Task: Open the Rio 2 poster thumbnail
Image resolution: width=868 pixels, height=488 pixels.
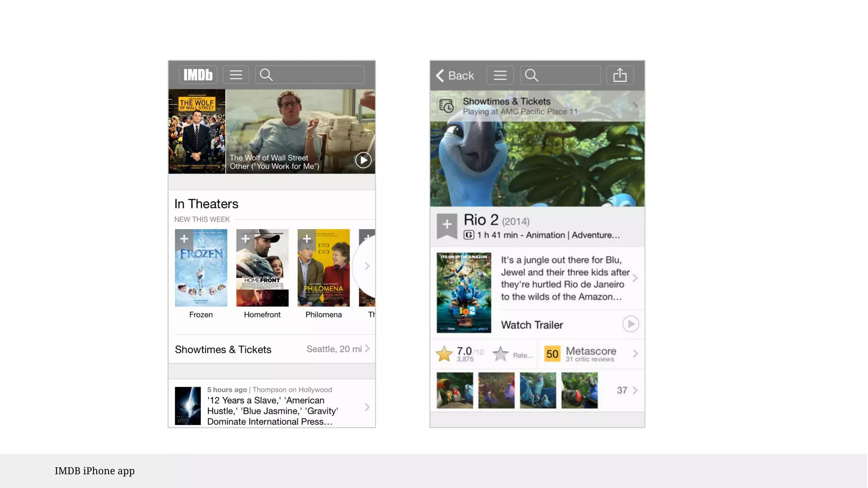Action: click(x=464, y=292)
